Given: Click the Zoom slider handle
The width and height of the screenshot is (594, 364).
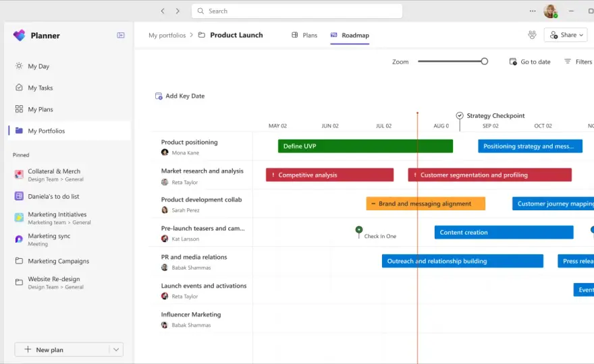Looking at the screenshot, I should point(484,61).
